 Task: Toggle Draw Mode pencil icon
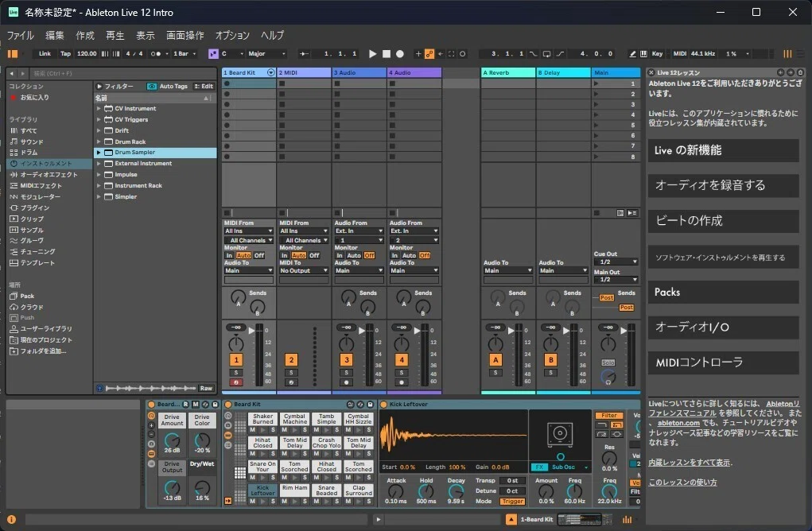coord(632,54)
